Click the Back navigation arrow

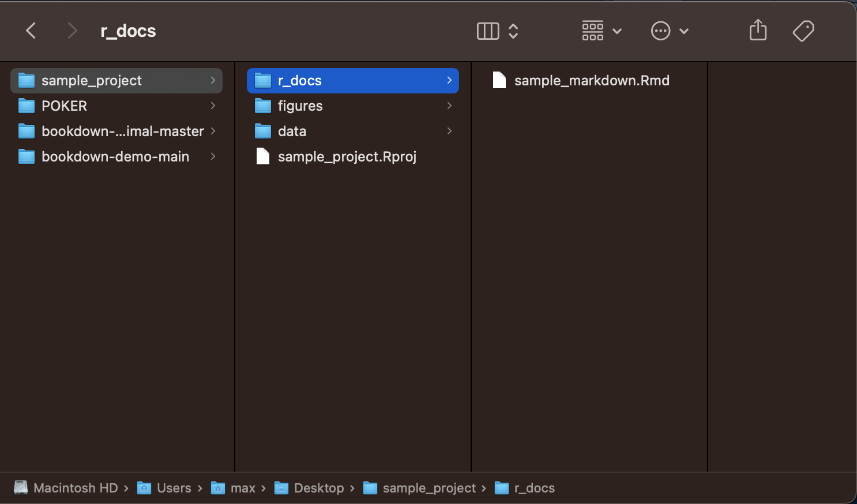(31, 31)
